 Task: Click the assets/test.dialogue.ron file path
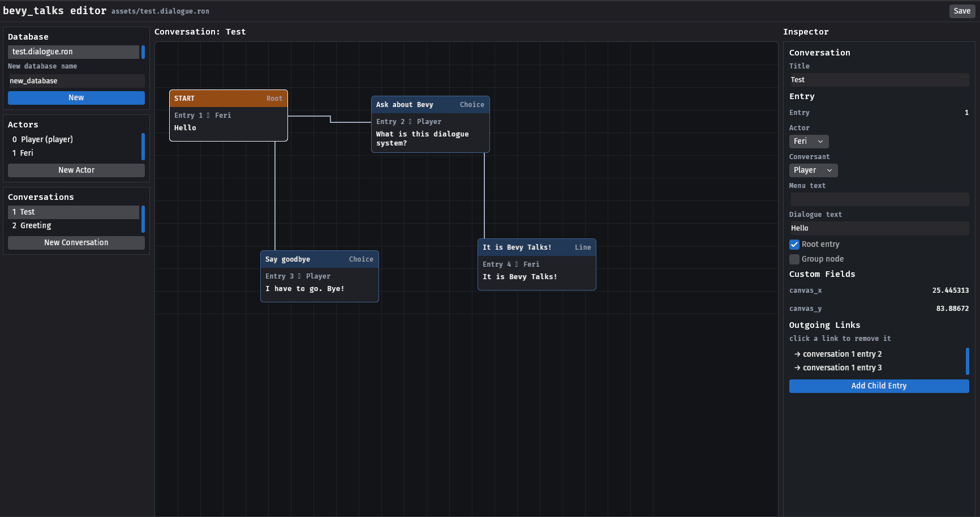(160, 11)
